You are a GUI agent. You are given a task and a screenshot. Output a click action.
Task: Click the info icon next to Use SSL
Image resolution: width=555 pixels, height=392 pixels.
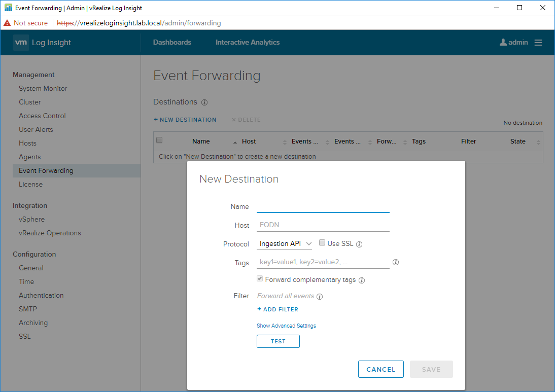pyautogui.click(x=359, y=244)
